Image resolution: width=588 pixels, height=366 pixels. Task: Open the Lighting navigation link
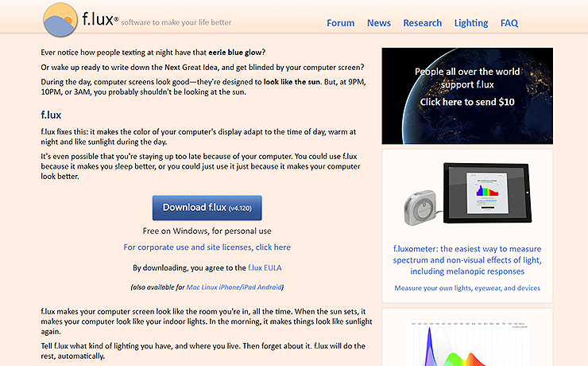point(471,23)
